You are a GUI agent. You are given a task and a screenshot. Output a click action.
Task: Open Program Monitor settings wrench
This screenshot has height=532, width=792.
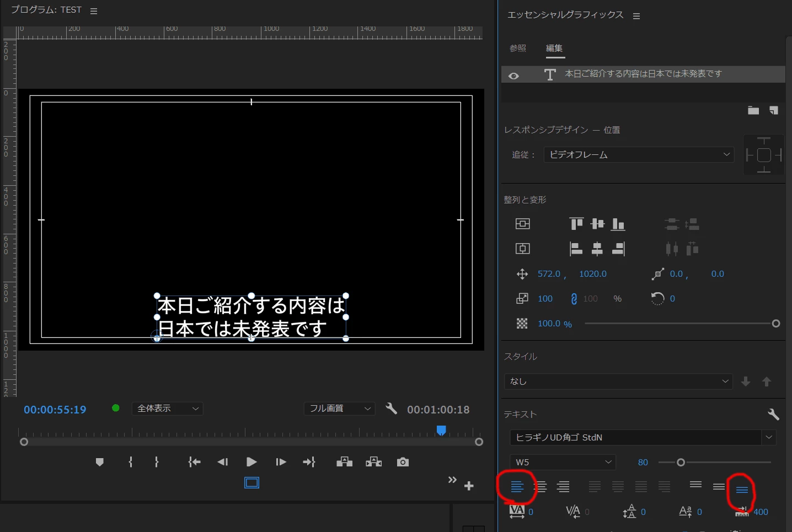click(x=392, y=409)
